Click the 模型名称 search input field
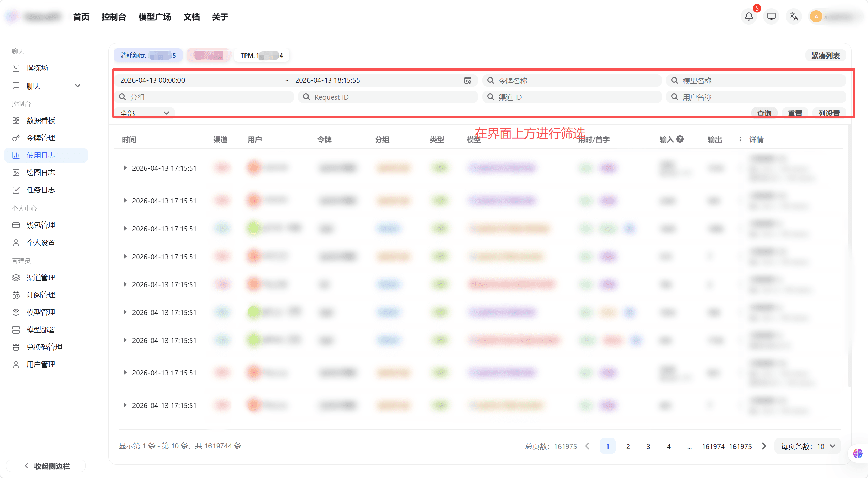Viewport: 868px width, 478px height. tap(756, 81)
